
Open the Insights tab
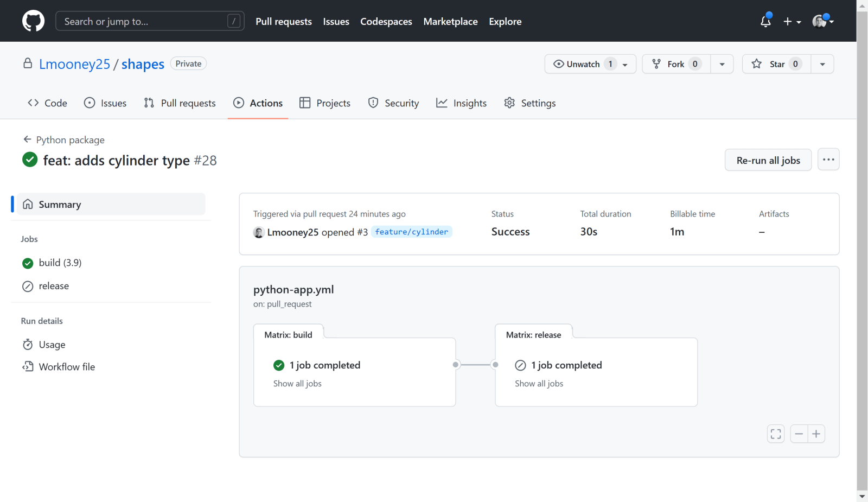462,103
